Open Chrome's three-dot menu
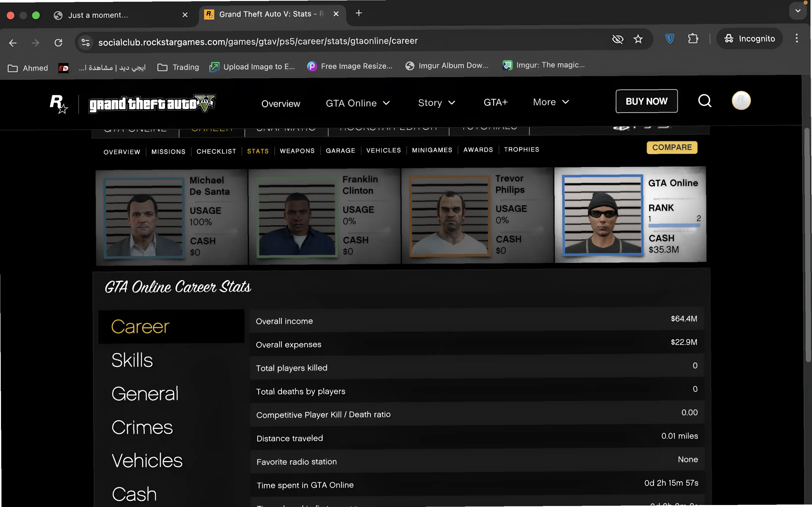This screenshot has width=812, height=507. pos(797,38)
